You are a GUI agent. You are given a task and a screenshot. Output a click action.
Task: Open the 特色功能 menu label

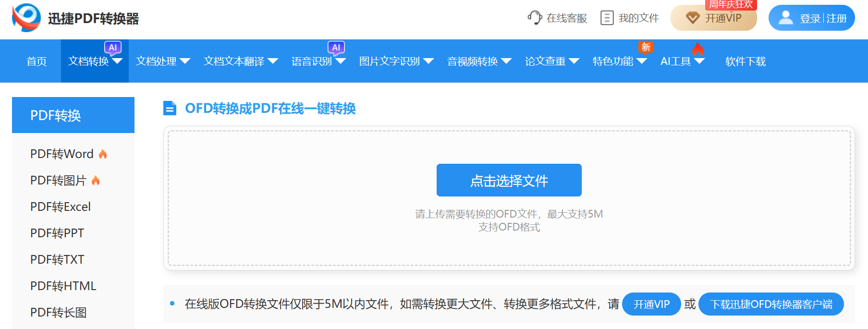613,61
